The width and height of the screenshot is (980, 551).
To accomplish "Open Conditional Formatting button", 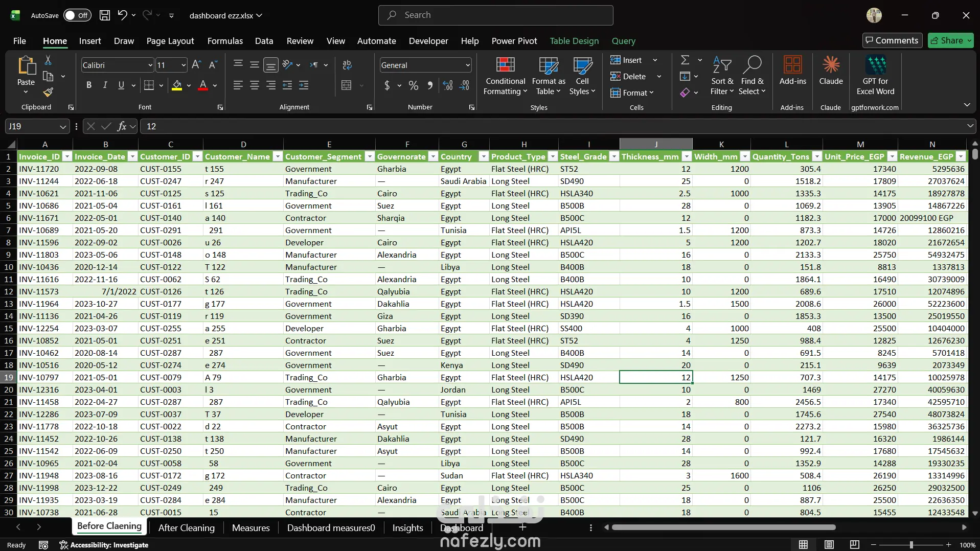I will click(505, 75).
